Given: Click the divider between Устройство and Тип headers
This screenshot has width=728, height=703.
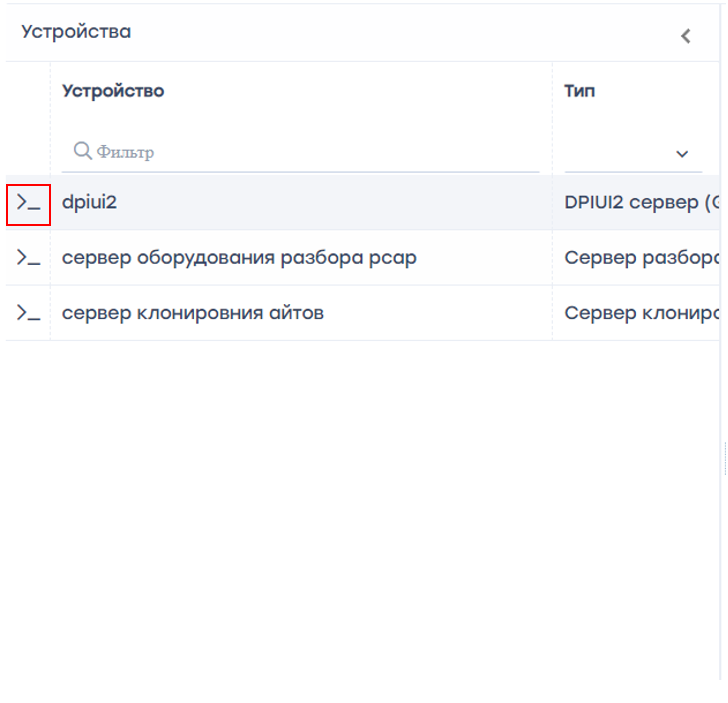Looking at the screenshot, I should point(552,91).
